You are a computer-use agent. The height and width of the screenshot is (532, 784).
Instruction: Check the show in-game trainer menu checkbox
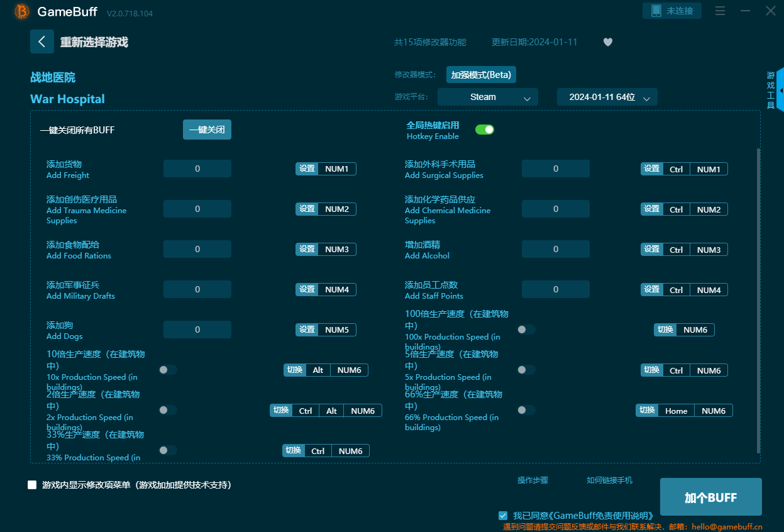[32, 485]
